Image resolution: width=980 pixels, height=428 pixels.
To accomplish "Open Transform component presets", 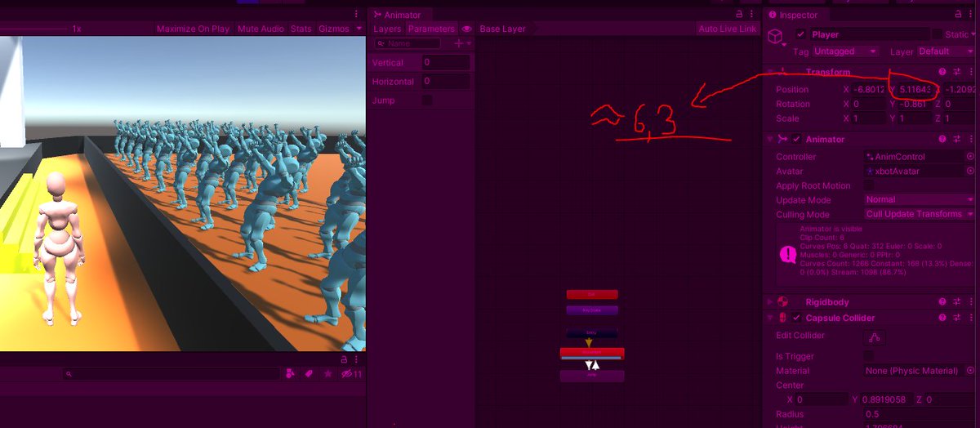I will point(957,72).
